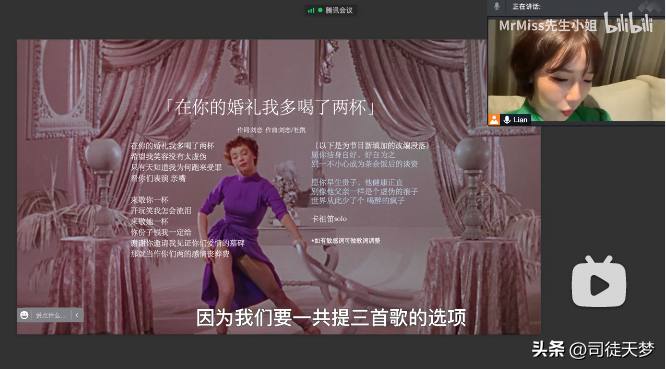The image size is (666, 369).
Task: Open the emoji picker smiley icon
Action: [24, 315]
